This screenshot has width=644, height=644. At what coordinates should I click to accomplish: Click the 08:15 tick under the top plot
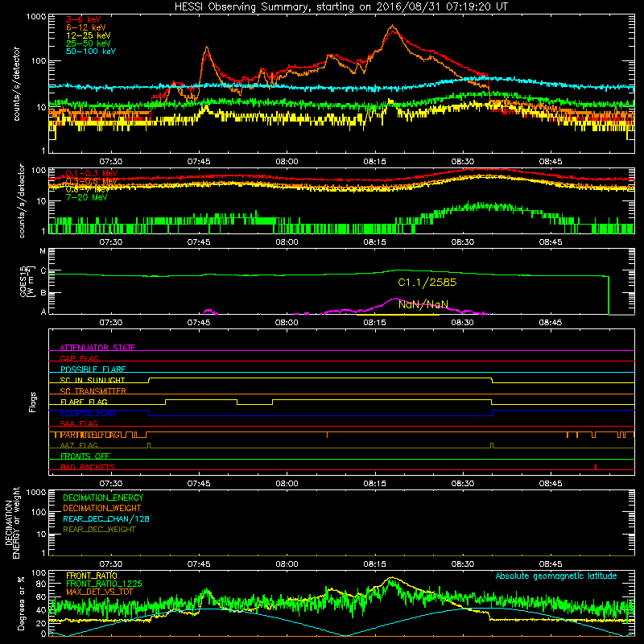pyautogui.click(x=374, y=162)
